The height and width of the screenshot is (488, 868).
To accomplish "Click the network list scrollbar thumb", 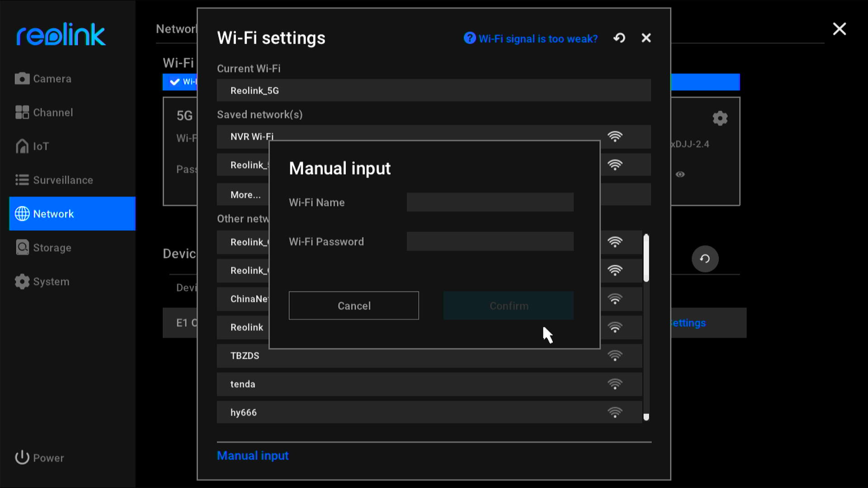I will pos(646,258).
